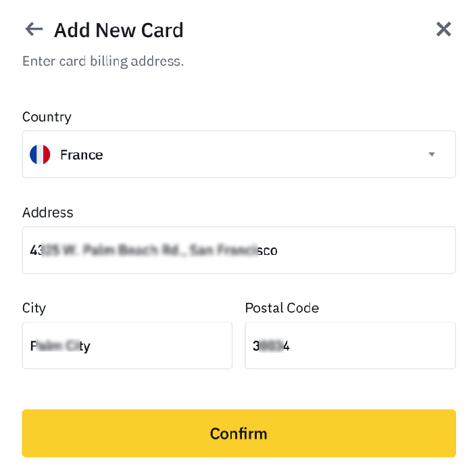The image size is (473, 476).
Task: Place cursor after 'sco' in Address field
Action: click(x=278, y=251)
